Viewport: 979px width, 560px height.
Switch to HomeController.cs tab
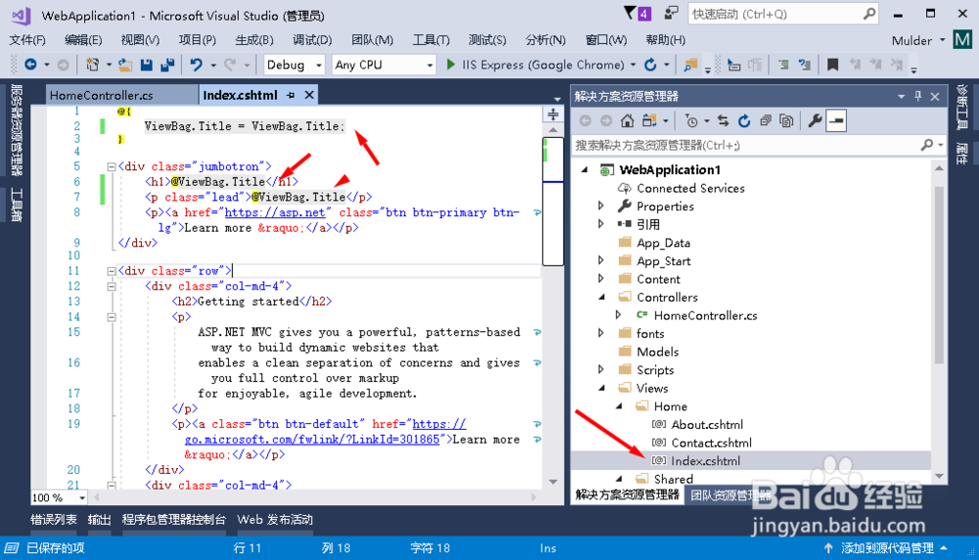[102, 96]
